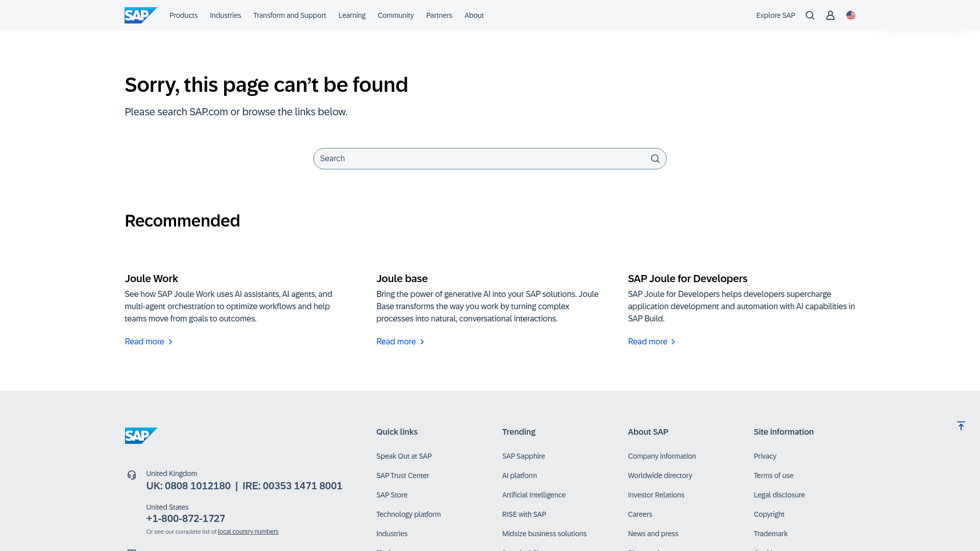Open Industries link under Quick links

pos(391,534)
